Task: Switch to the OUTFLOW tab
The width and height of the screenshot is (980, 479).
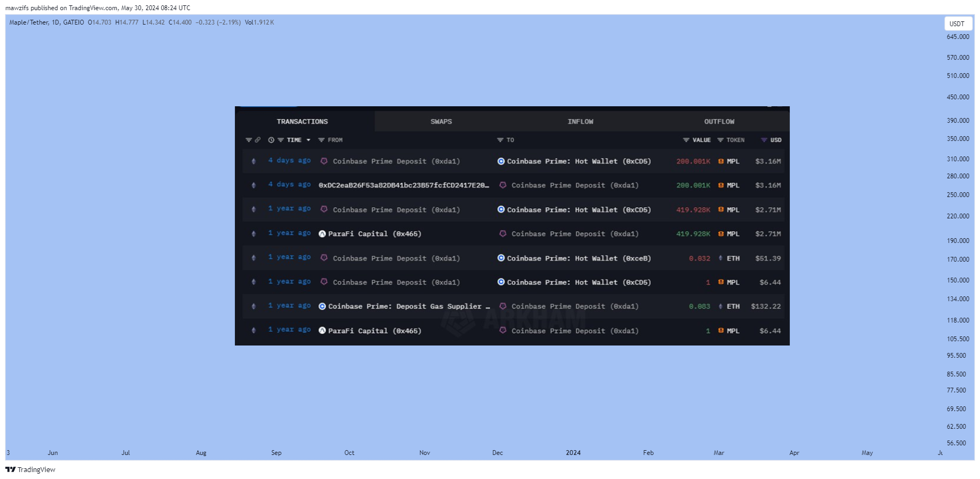Action: [x=719, y=122]
